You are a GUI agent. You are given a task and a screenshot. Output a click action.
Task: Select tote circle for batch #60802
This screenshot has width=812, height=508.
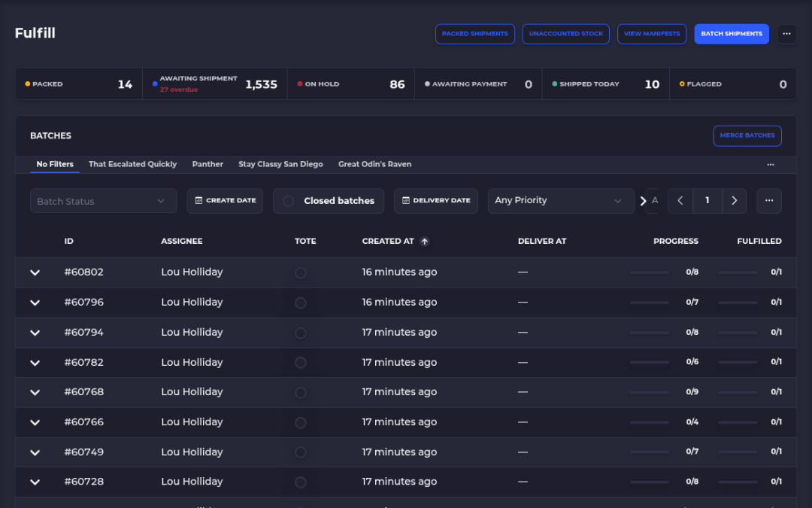[300, 272]
